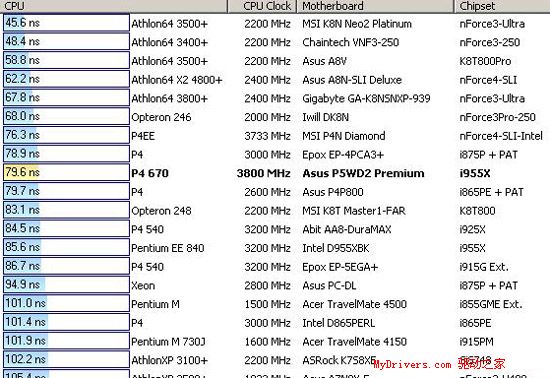
Task: Sort by the CPU Clock column header
Action: pos(262,6)
